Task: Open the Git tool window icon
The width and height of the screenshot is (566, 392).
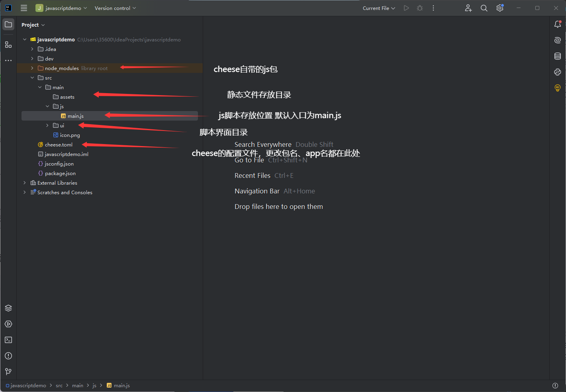Action: [8, 372]
